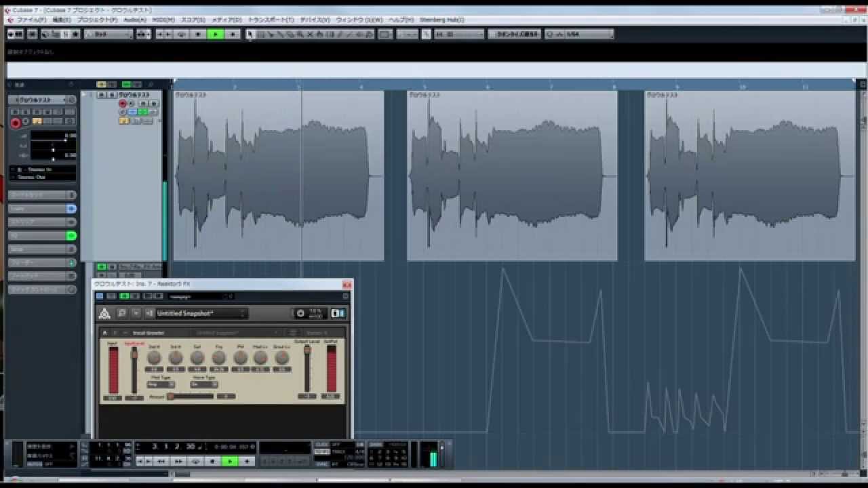Click the yellow button in the track list row

tap(124, 121)
